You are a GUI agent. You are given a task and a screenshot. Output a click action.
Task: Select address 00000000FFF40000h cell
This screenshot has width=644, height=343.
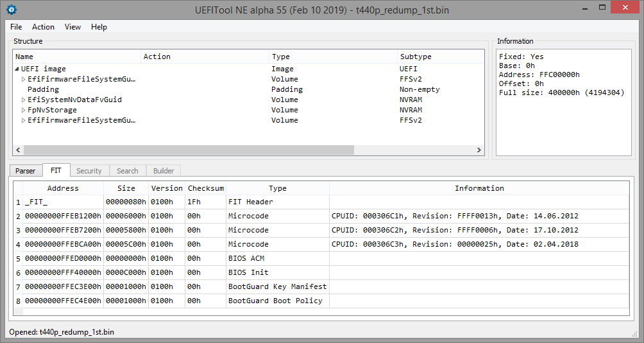point(63,273)
